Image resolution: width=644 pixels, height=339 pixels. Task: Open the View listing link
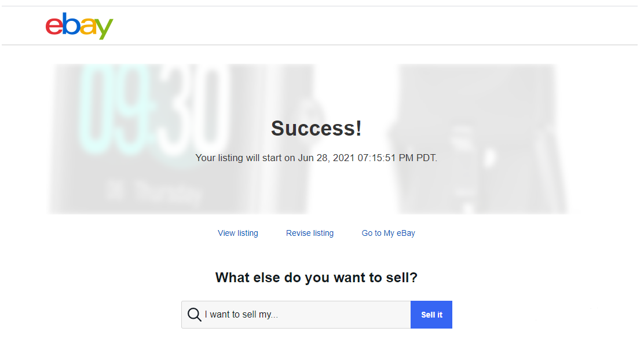[238, 233]
